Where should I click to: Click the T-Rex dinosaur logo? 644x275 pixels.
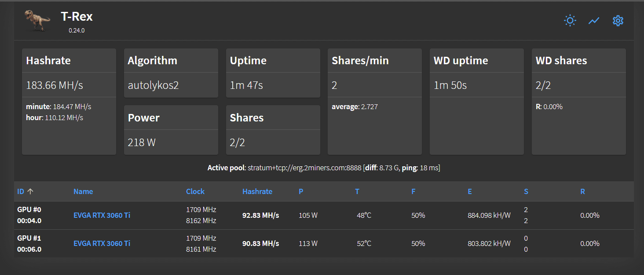[x=37, y=21]
